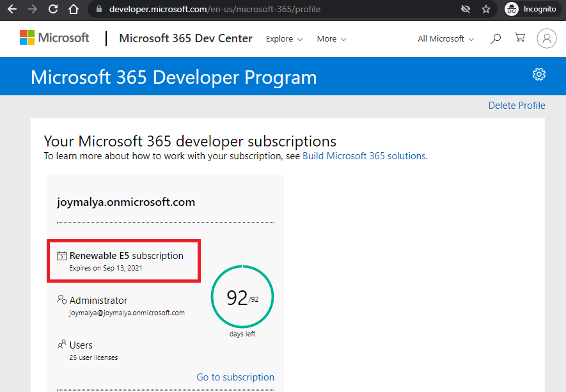
Task: Click the browser forward arrow
Action: coord(33,9)
